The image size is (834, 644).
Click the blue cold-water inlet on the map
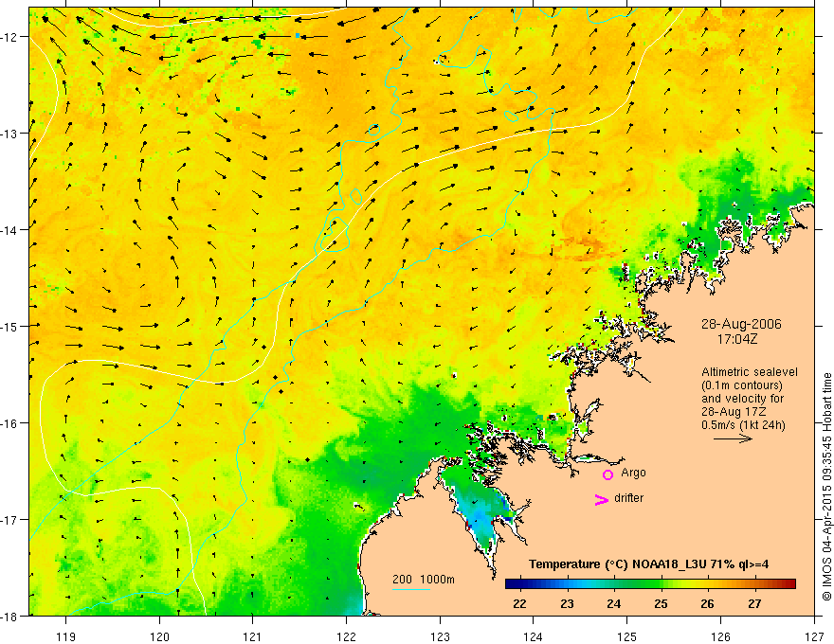(x=481, y=516)
